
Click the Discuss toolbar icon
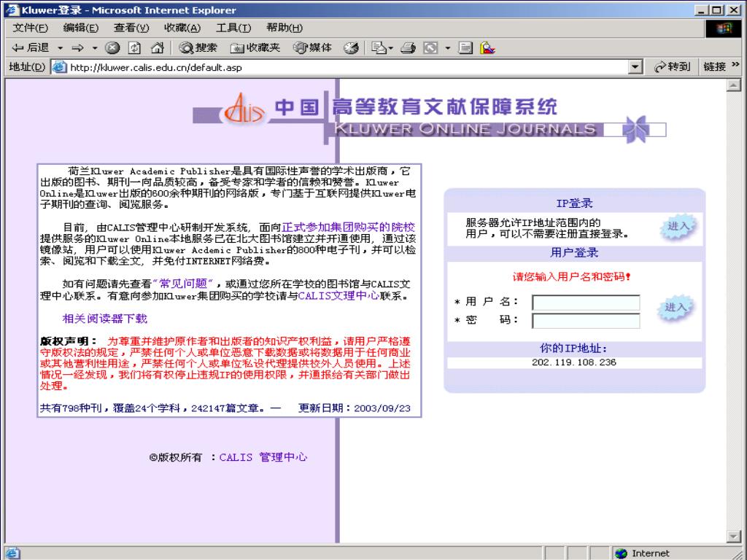click(465, 47)
